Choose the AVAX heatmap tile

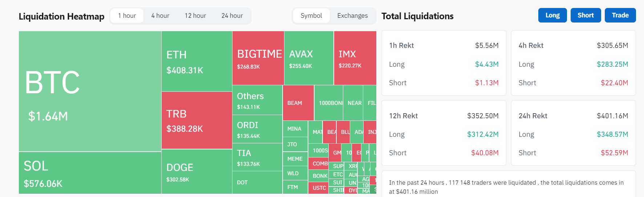coord(309,58)
